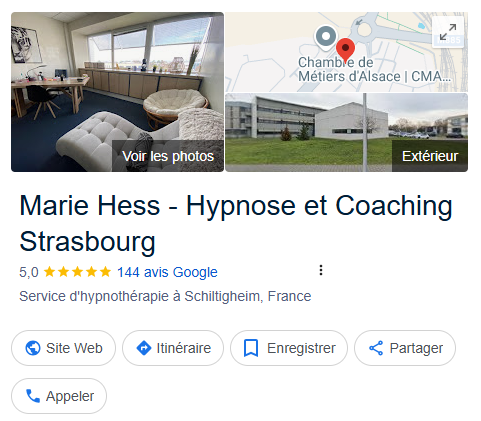481x421 pixels.
Task: Click the bookmark icon on Enregistrer
Action: pos(251,348)
